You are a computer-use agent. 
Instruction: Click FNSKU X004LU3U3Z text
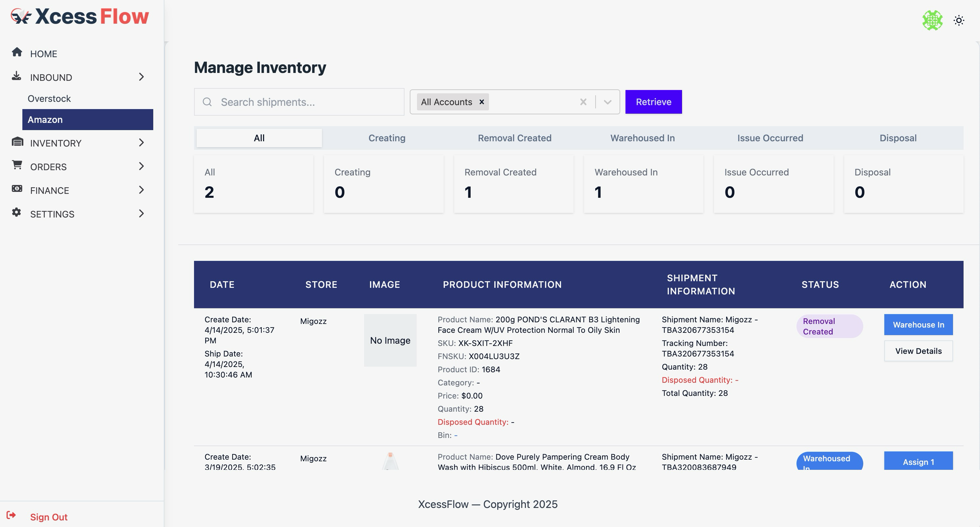[x=478, y=356]
